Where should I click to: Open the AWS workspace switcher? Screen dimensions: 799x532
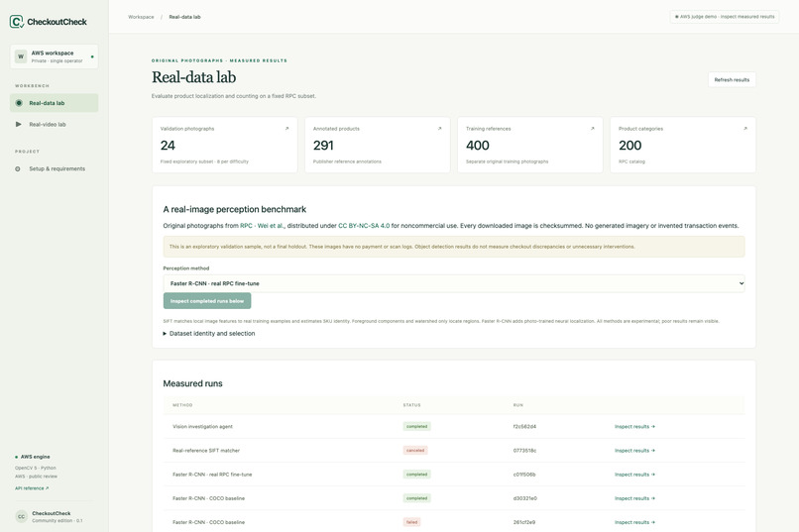54,56
